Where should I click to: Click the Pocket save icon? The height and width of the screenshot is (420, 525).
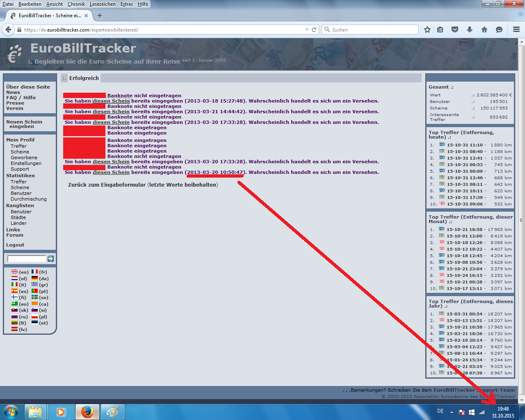coord(455,30)
